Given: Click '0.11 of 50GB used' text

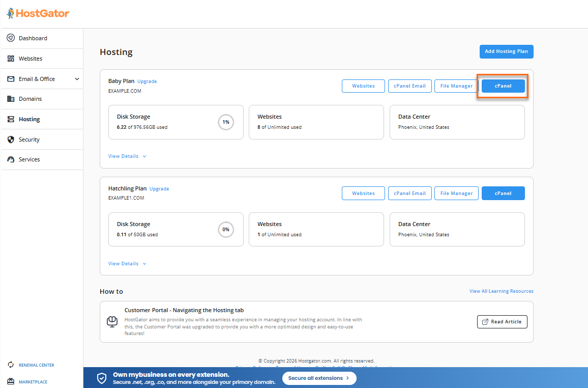Looking at the screenshot, I should [x=137, y=235].
